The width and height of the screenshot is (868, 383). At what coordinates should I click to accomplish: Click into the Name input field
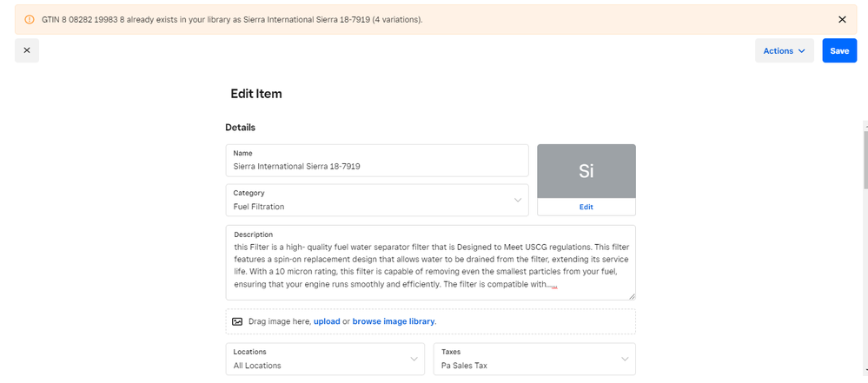pos(376,165)
